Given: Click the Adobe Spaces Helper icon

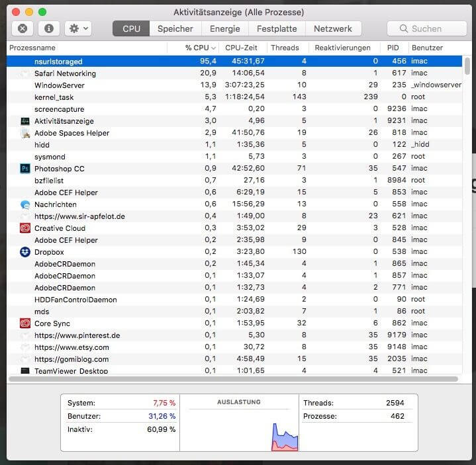Looking at the screenshot, I should click(25, 133).
